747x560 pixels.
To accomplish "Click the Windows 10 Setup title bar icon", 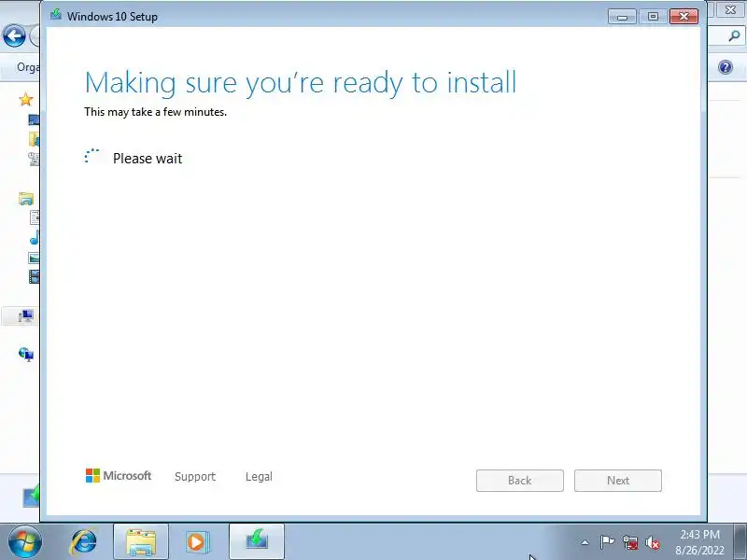I will click(x=56, y=14).
